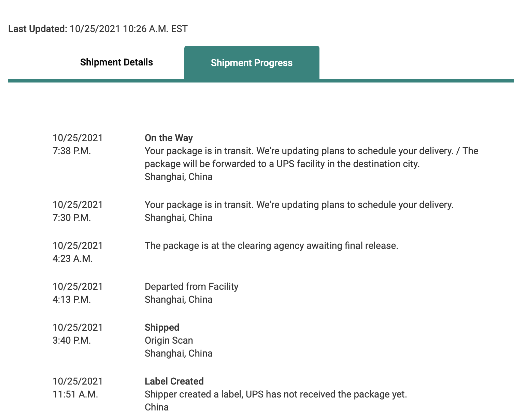Switch to the Shipment Details tab
Image resolution: width=514 pixels, height=420 pixels.
click(x=116, y=62)
